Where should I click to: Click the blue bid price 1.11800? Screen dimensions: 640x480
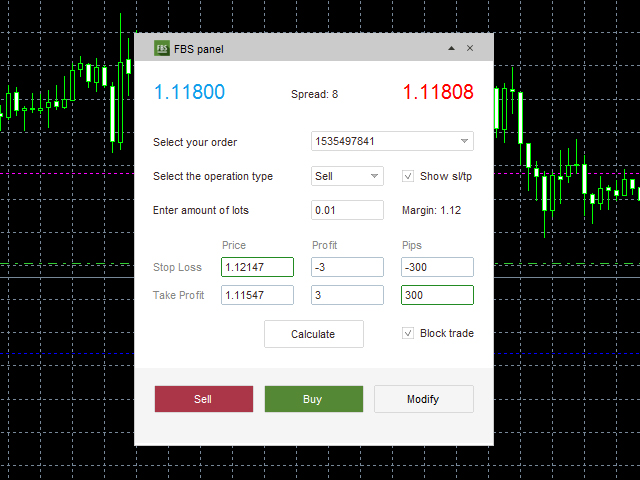click(x=189, y=92)
